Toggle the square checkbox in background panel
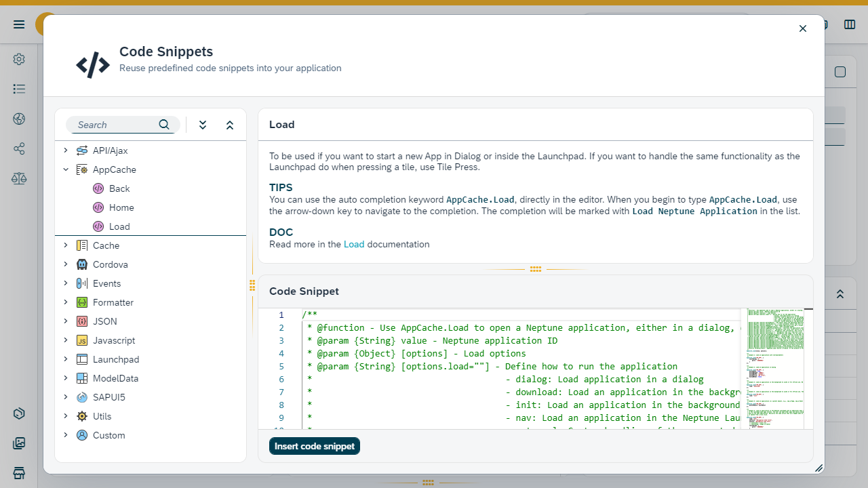 point(840,72)
